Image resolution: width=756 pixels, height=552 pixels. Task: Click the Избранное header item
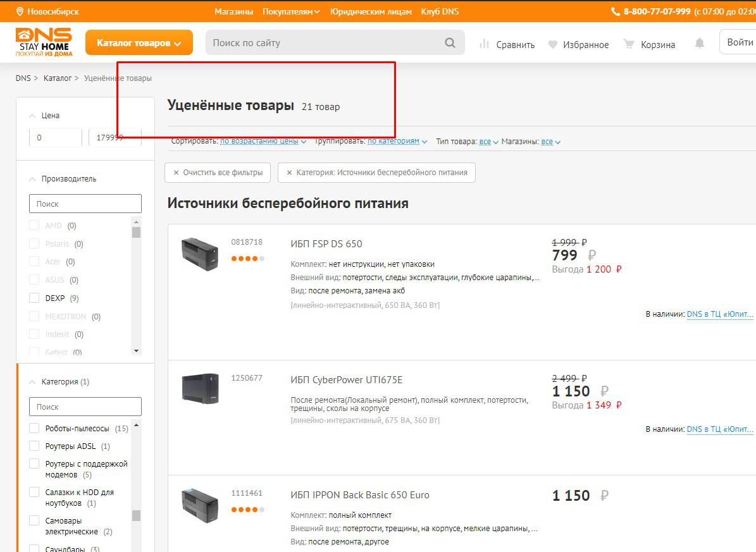click(x=579, y=44)
